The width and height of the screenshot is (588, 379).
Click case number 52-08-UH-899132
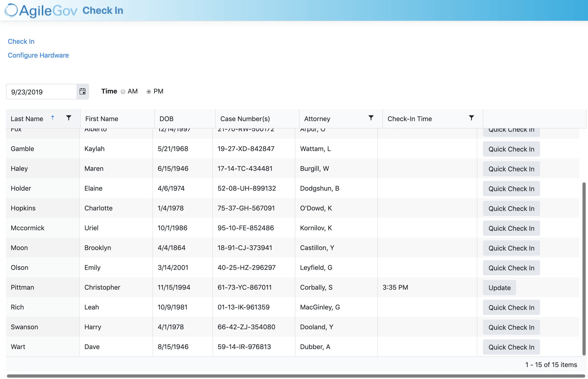click(247, 188)
